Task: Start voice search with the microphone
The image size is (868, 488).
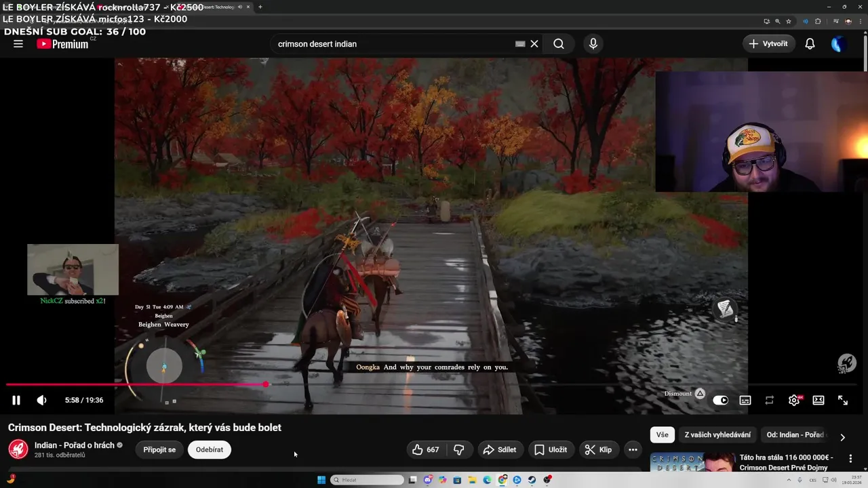Action: [x=593, y=44]
